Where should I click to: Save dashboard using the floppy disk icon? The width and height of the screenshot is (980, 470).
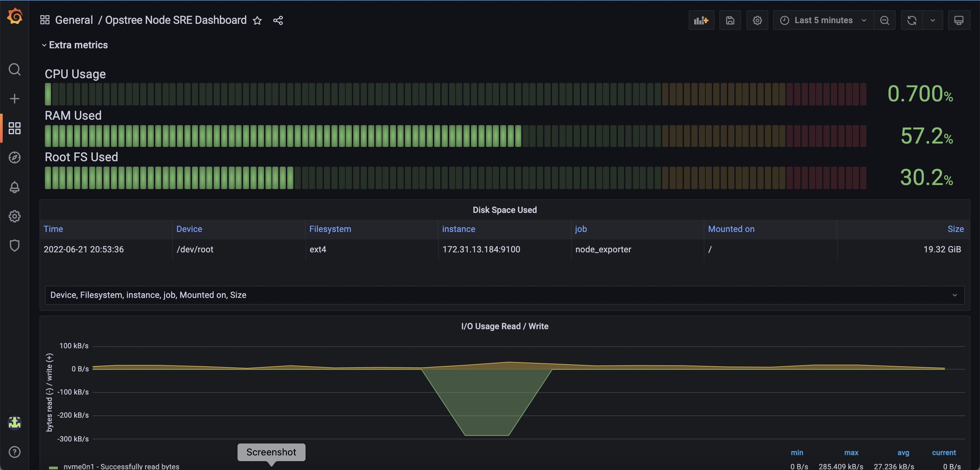(x=730, y=20)
